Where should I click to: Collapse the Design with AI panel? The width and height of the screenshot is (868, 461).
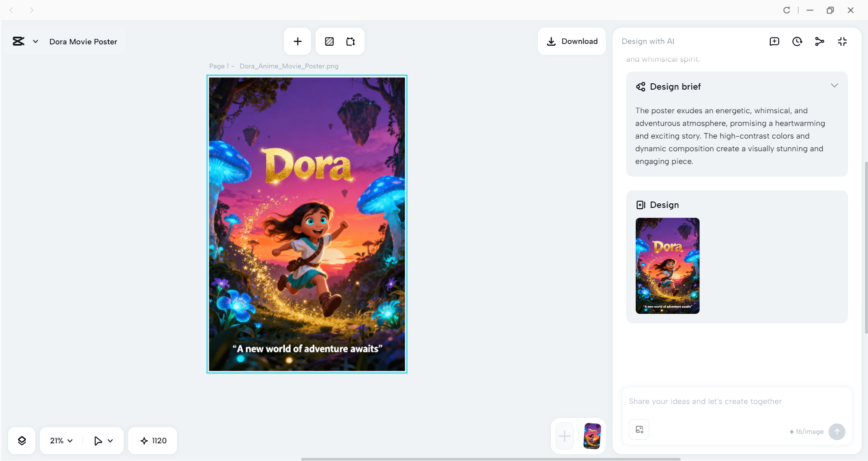(843, 41)
